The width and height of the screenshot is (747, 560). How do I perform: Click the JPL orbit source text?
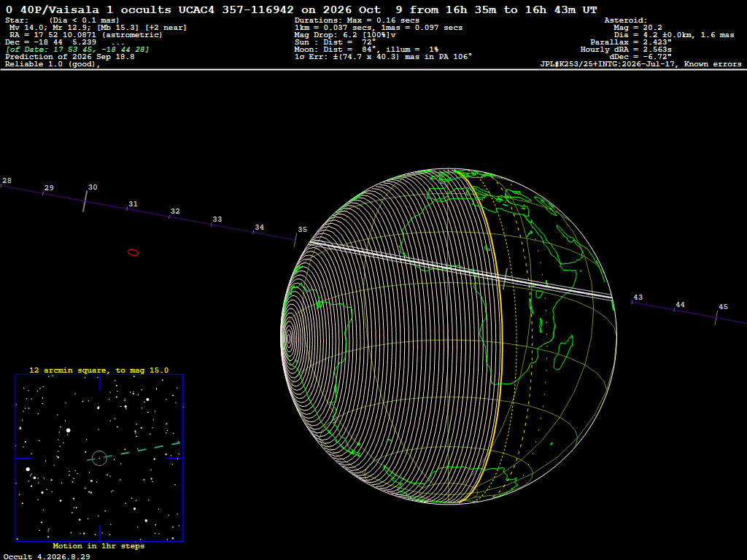coord(640,64)
